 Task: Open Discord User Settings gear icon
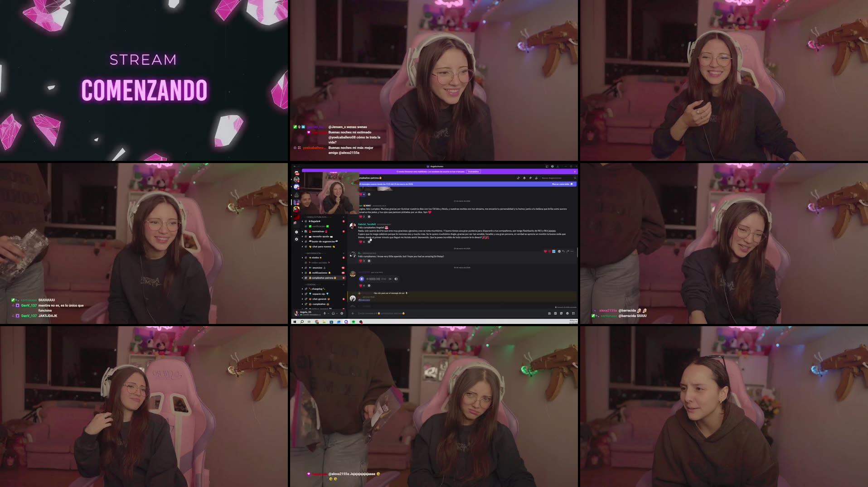[342, 313]
